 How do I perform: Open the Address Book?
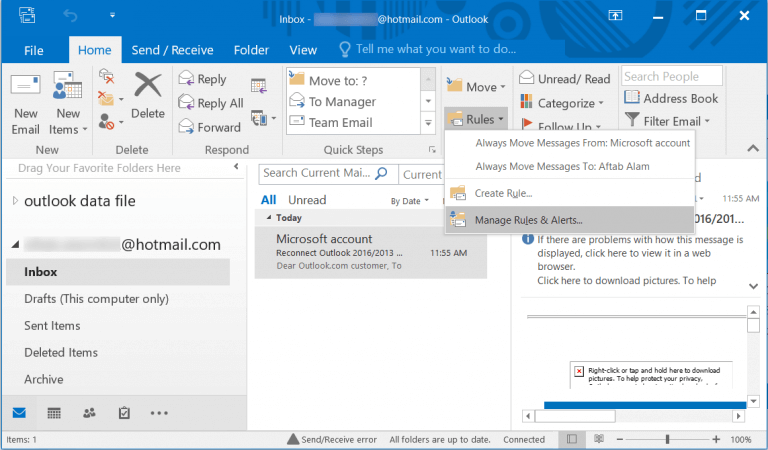[671, 98]
